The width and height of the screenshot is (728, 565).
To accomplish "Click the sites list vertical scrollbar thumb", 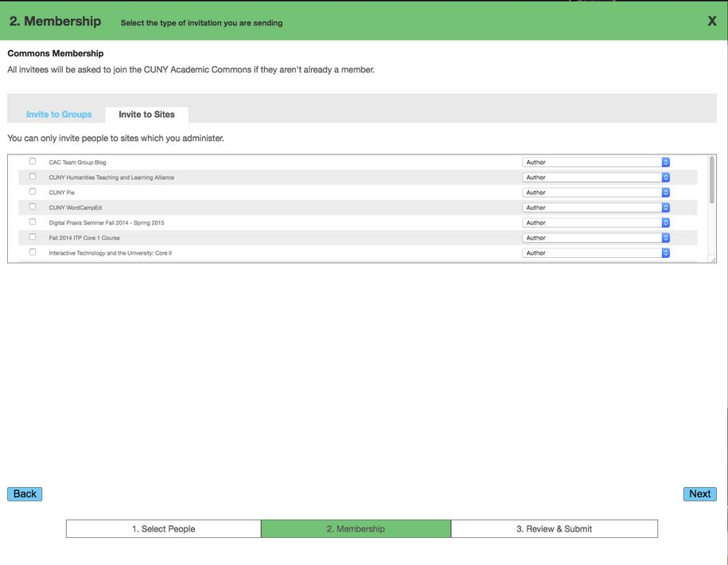I will (712, 180).
